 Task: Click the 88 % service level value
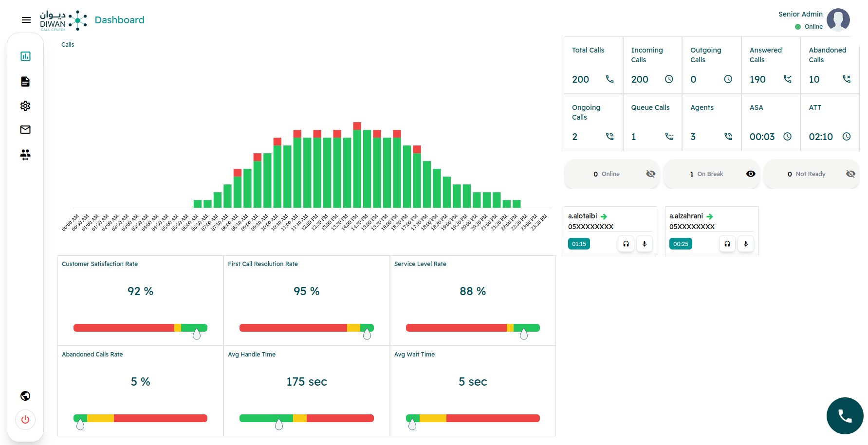(473, 291)
